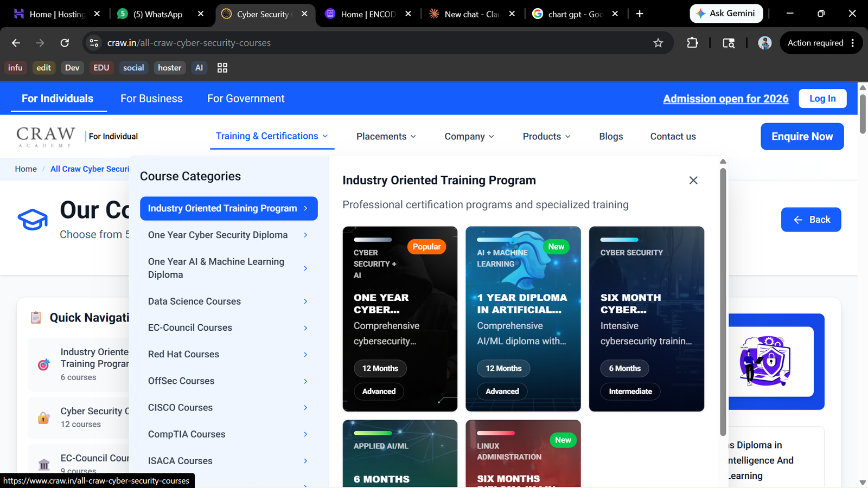The width and height of the screenshot is (868, 488).
Task: Click the page's main vertical scrollbar
Action: pyautogui.click(x=863, y=114)
